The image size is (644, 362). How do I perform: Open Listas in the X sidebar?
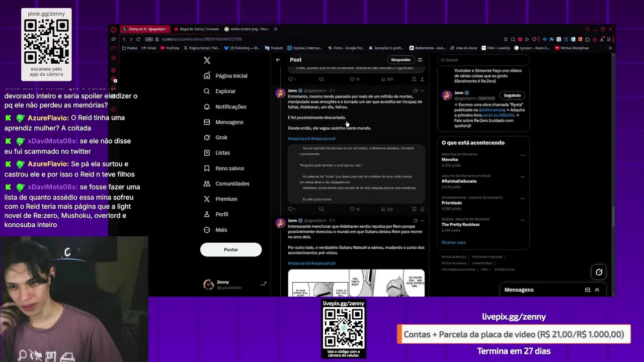(217, 153)
